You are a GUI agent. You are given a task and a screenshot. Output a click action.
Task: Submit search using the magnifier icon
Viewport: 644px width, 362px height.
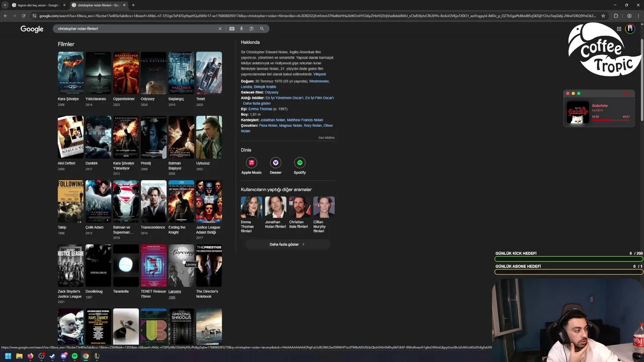(262, 29)
